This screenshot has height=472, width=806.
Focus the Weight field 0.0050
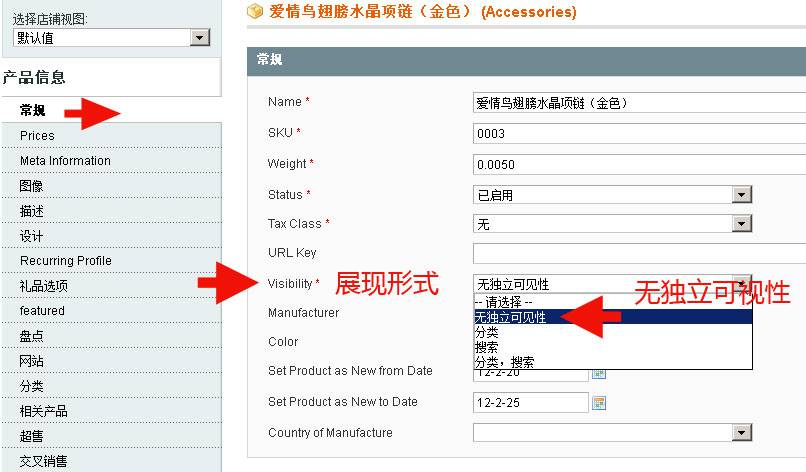click(639, 165)
